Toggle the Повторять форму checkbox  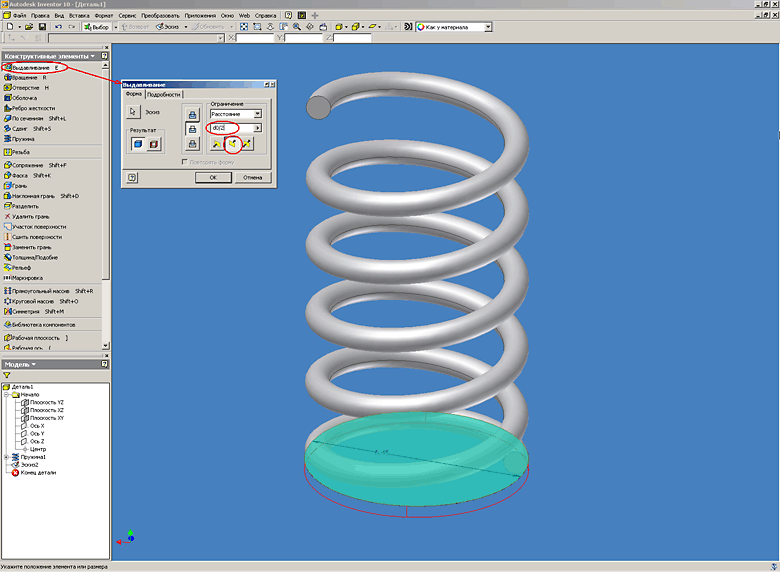pos(185,162)
